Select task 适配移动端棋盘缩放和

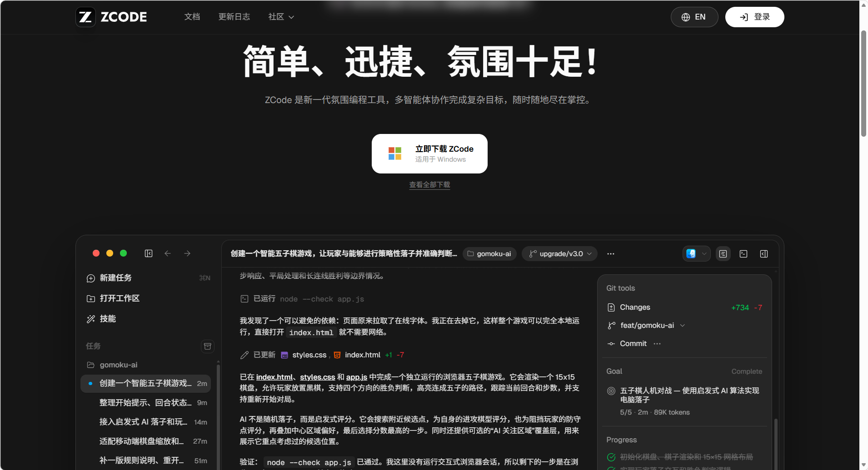(x=145, y=441)
